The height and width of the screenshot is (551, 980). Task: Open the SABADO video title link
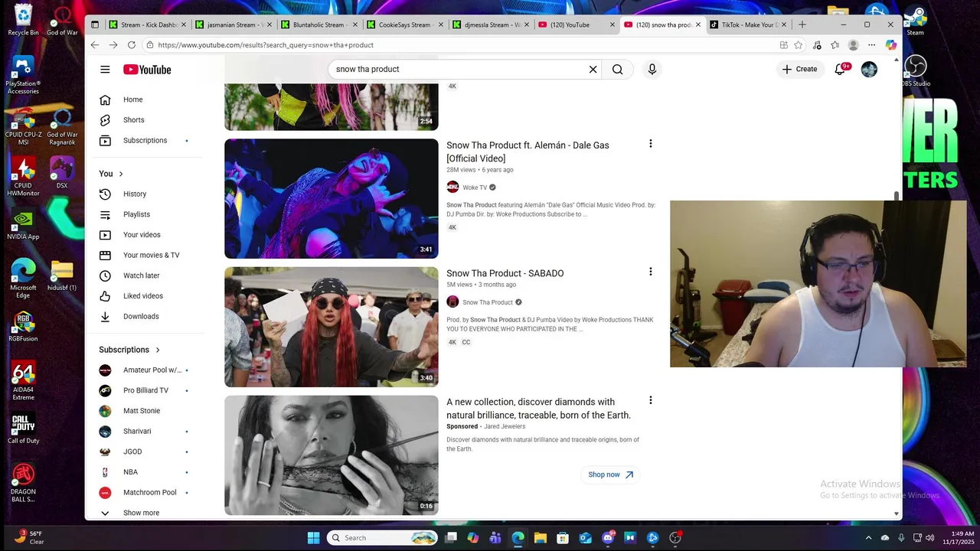(x=505, y=273)
